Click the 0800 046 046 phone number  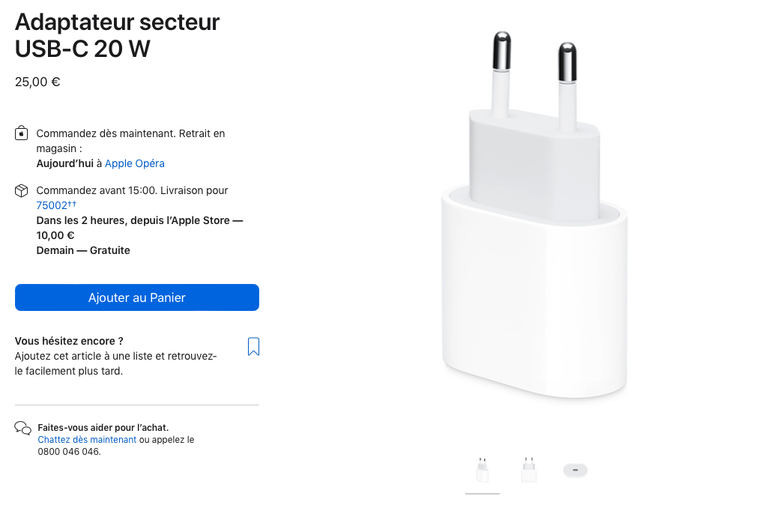click(x=68, y=452)
